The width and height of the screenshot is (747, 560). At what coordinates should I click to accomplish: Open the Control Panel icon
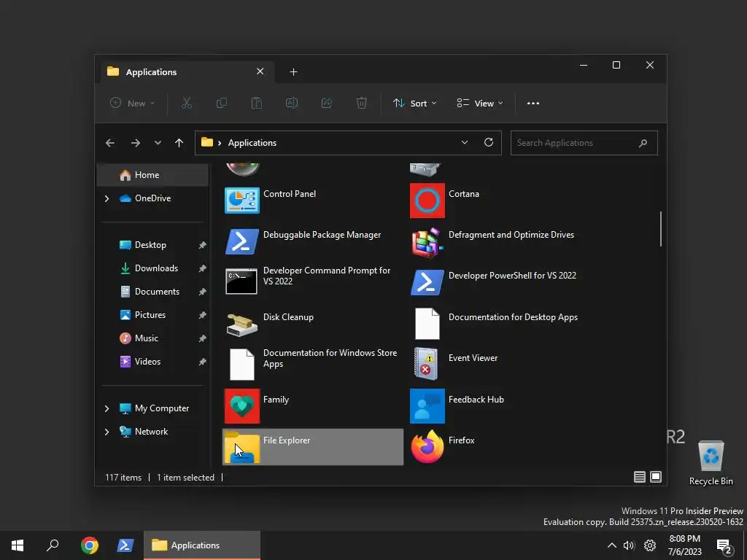[x=242, y=201]
